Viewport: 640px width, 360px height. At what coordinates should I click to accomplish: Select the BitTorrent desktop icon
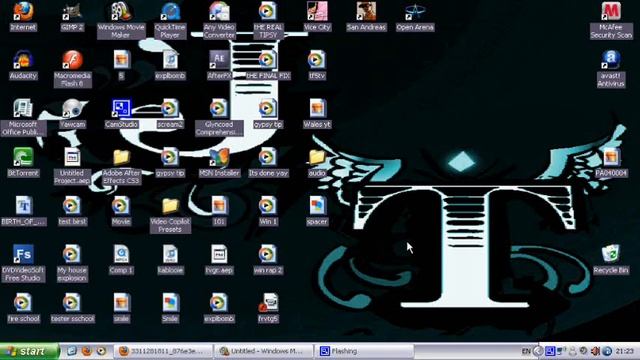click(x=23, y=162)
